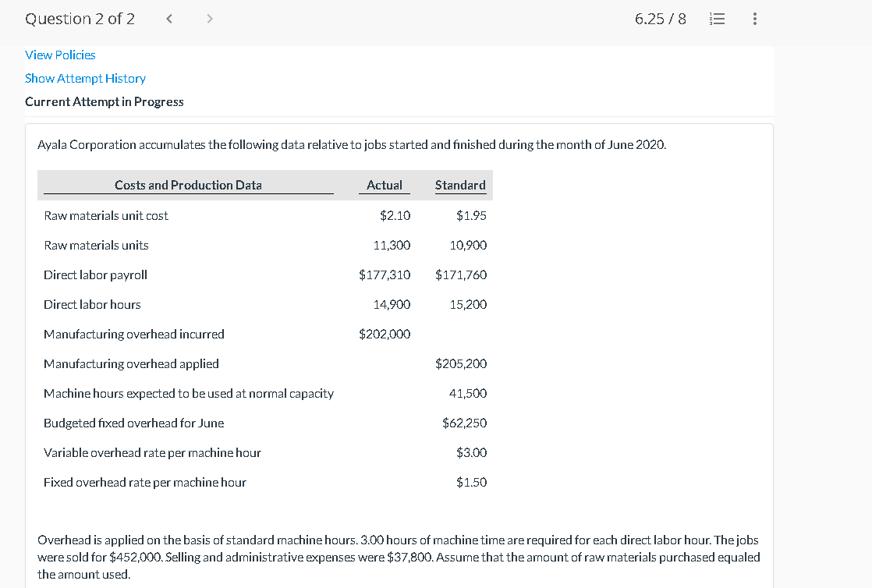Click the Actual column header
Image resolution: width=872 pixels, height=588 pixels.
click(385, 186)
